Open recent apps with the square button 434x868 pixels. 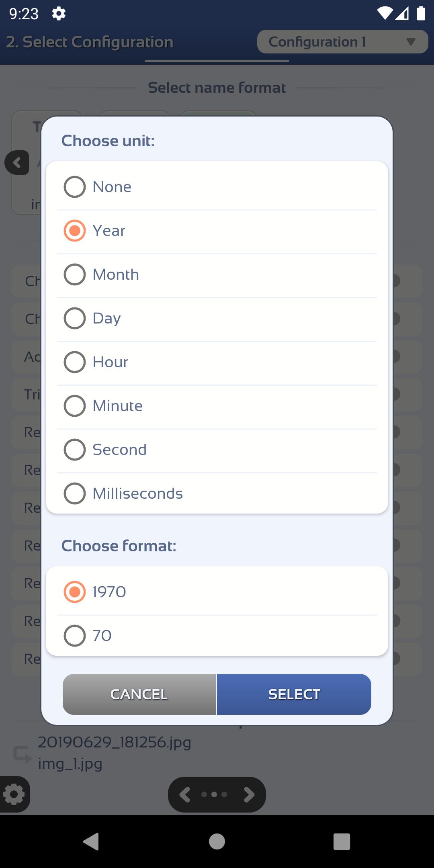(x=342, y=841)
